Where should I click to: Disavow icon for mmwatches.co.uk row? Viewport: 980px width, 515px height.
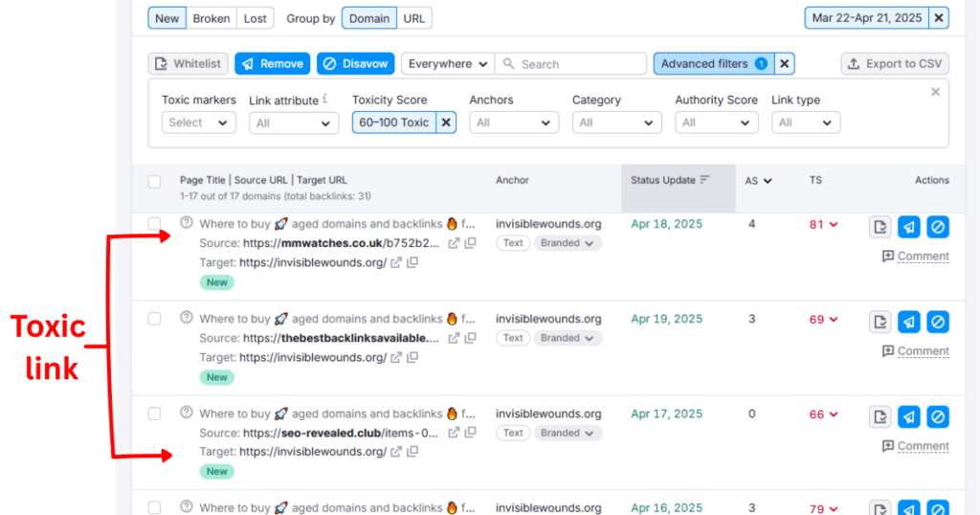[938, 227]
